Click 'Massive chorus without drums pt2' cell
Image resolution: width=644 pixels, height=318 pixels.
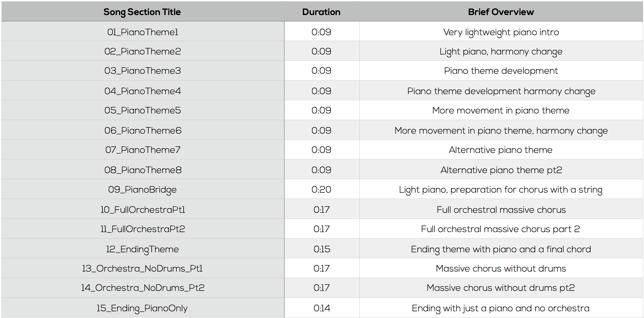click(x=501, y=288)
